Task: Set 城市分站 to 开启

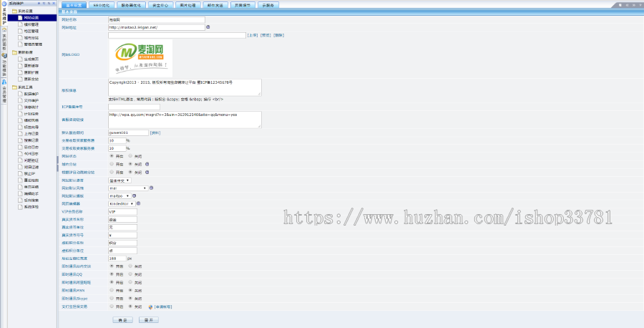Action: [112, 164]
